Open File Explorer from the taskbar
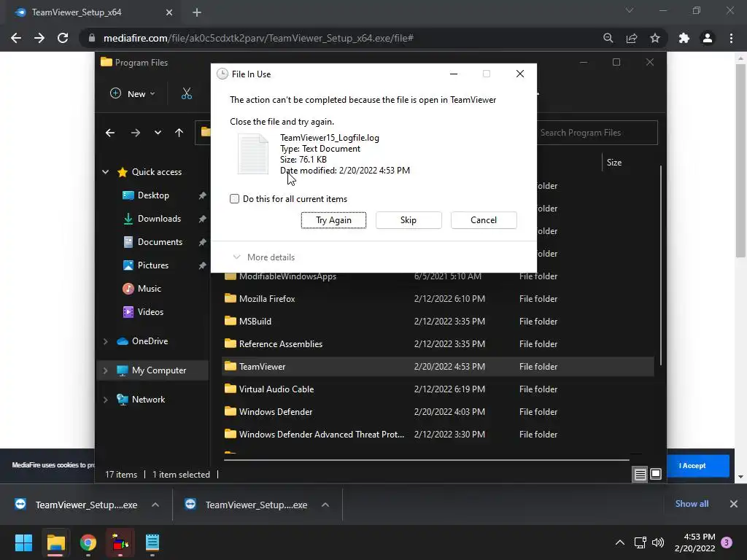Screen dimensions: 747x560 pyautogui.click(x=55, y=542)
